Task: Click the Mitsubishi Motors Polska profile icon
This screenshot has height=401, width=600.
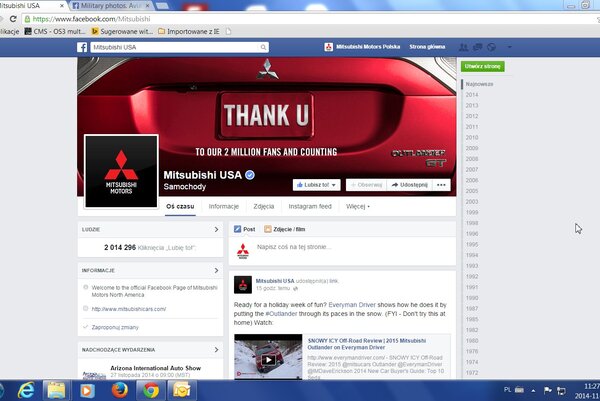Action: [328, 47]
